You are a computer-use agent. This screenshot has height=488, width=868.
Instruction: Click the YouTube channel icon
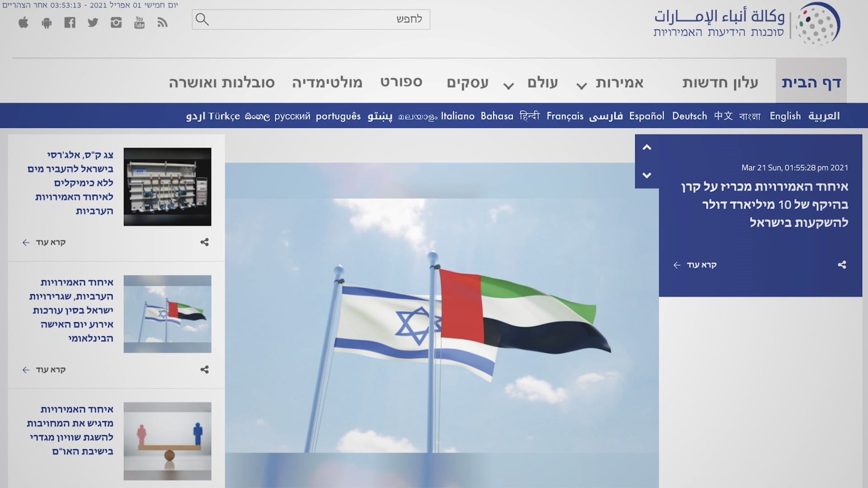coord(139,22)
